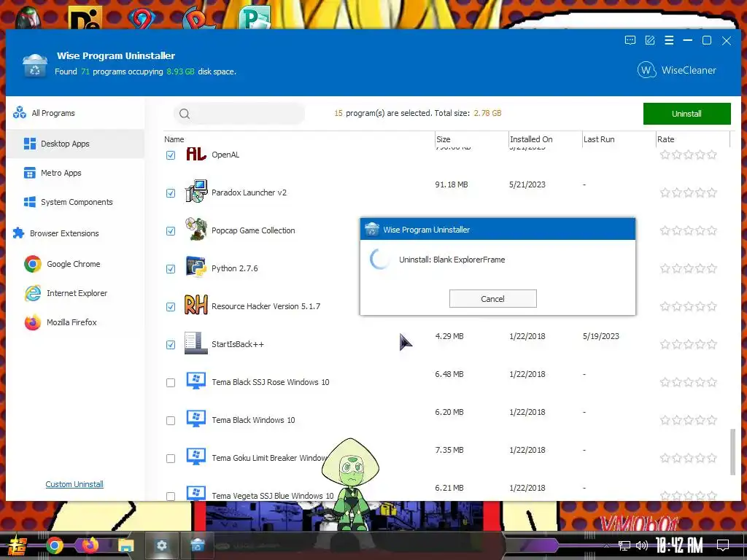The image size is (747, 560).
Task: Click the program search field
Action: click(239, 113)
